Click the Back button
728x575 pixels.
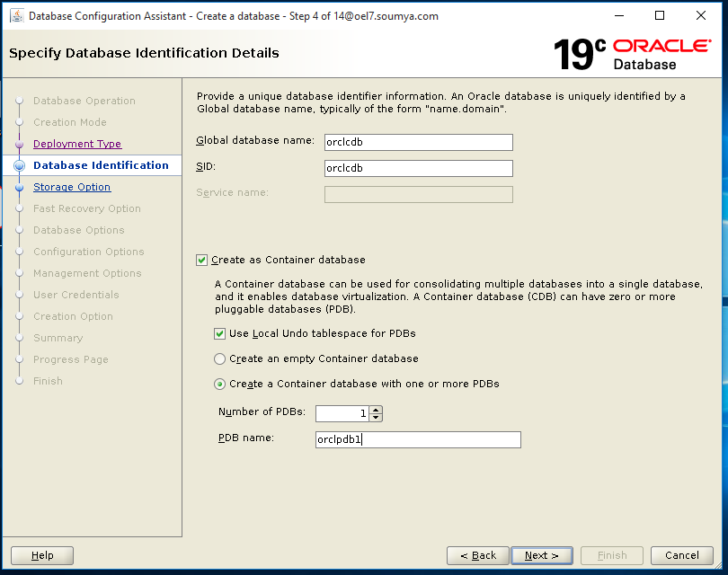[478, 555]
